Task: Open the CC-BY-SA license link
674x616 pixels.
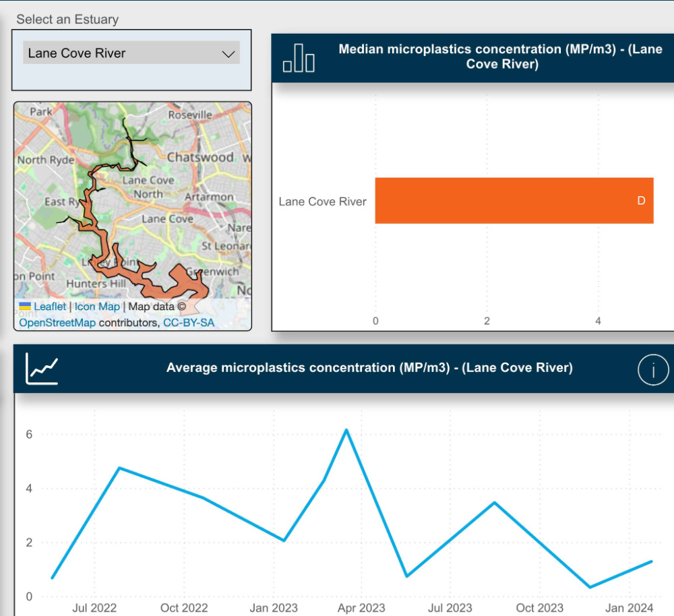Action: pyautogui.click(x=189, y=323)
